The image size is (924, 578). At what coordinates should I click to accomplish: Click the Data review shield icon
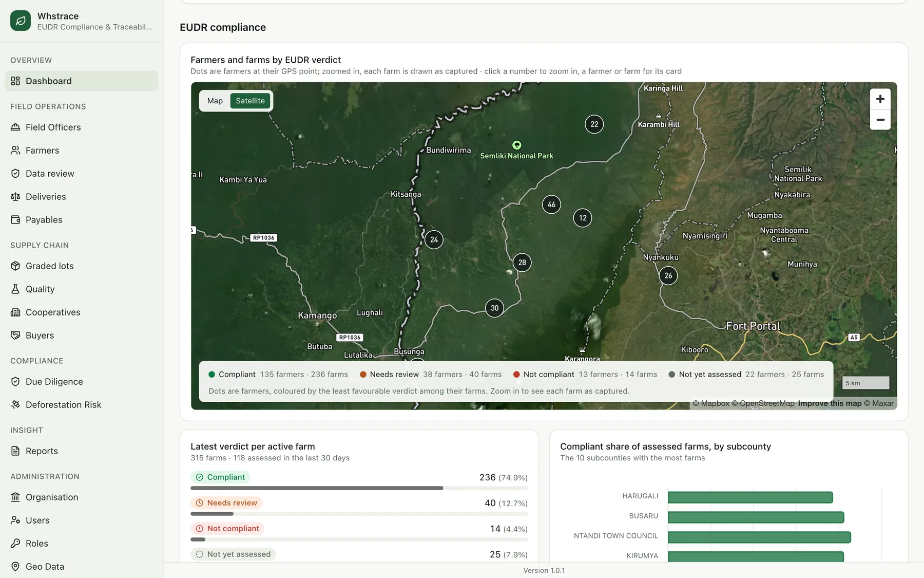[15, 174]
